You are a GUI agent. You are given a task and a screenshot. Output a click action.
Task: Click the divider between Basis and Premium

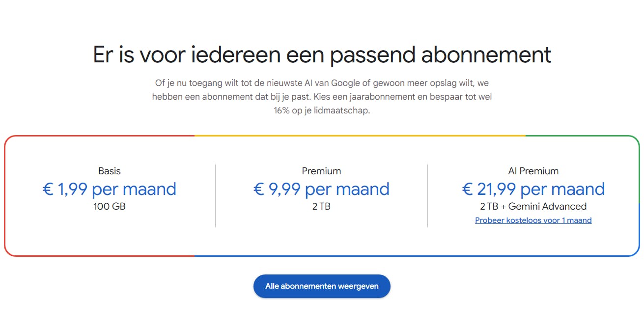pos(215,195)
